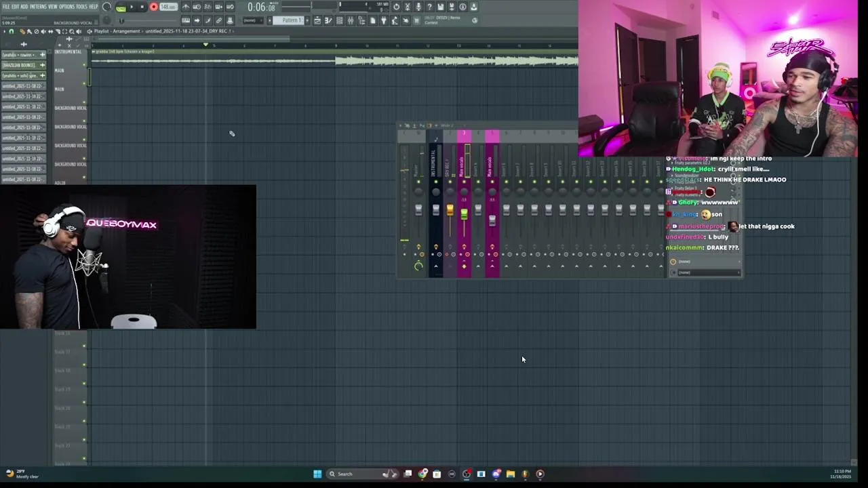Open the Playlist view icon
Screen dimensions: 868x488
point(317,20)
